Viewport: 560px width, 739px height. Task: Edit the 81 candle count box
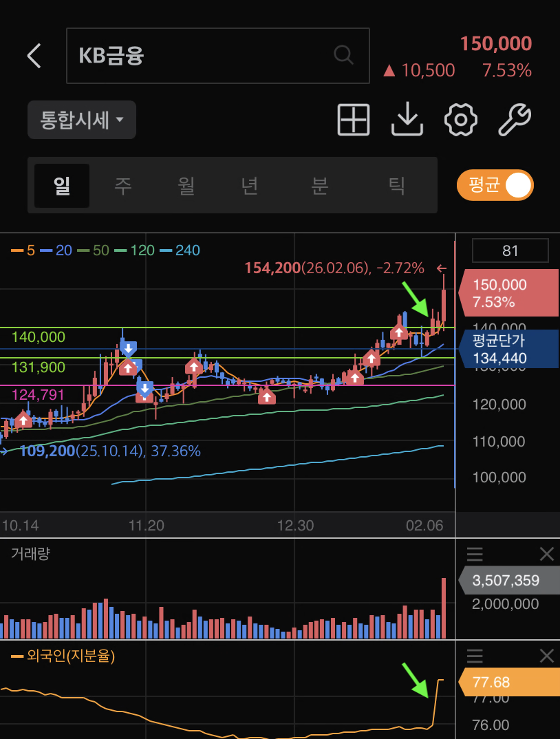pyautogui.click(x=510, y=250)
